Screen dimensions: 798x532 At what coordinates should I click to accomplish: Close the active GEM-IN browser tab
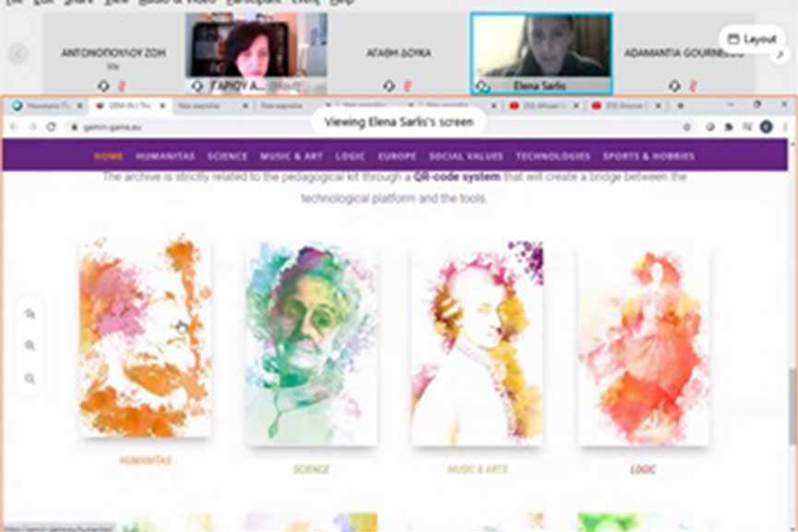pyautogui.click(x=163, y=106)
